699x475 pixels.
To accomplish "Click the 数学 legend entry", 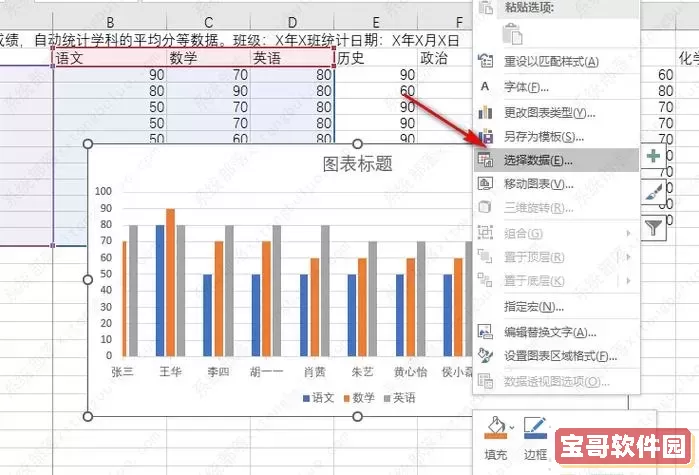I will pyautogui.click(x=359, y=397).
